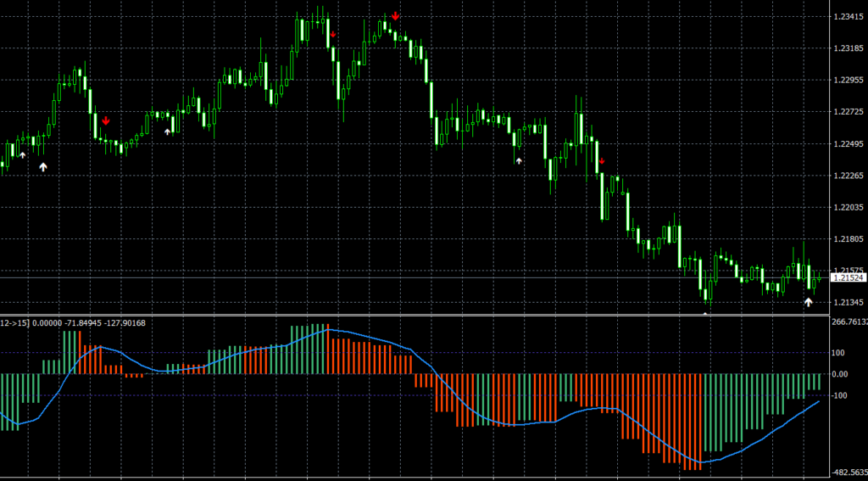Click the 1.22265 price scale value
The height and width of the screenshot is (481, 868).
point(849,176)
